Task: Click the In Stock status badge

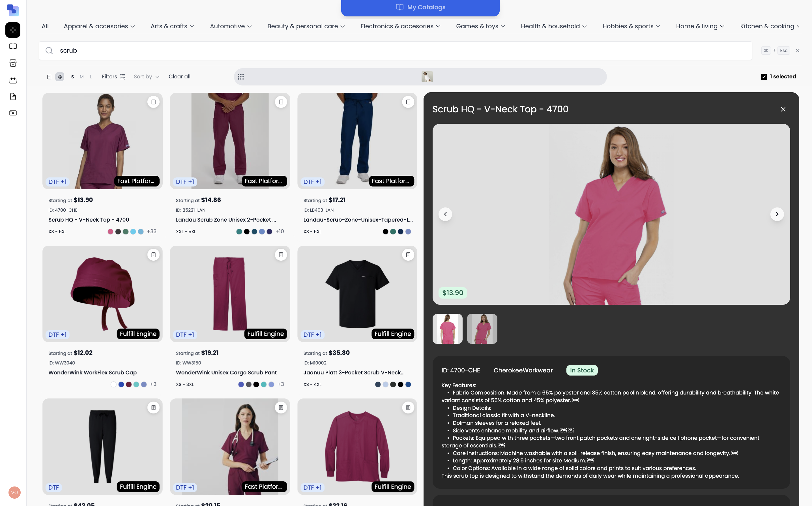Action: point(582,370)
